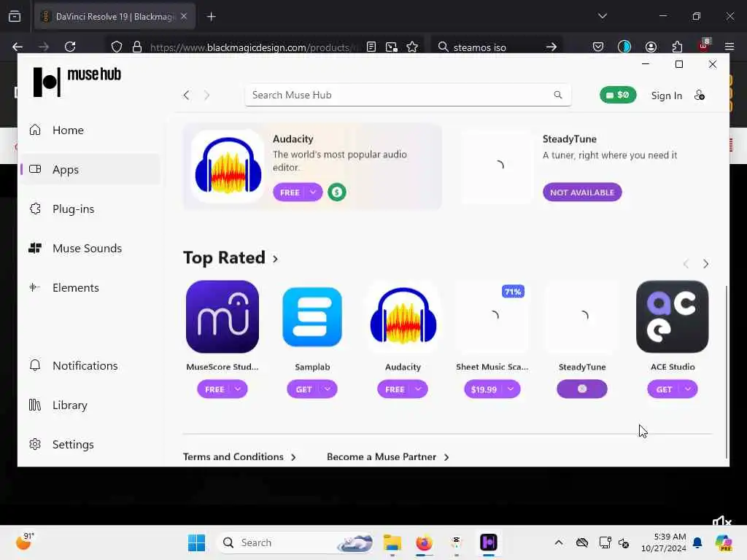
Task: Click NOT AVAILABLE button for SteadyTune
Action: [x=581, y=192]
